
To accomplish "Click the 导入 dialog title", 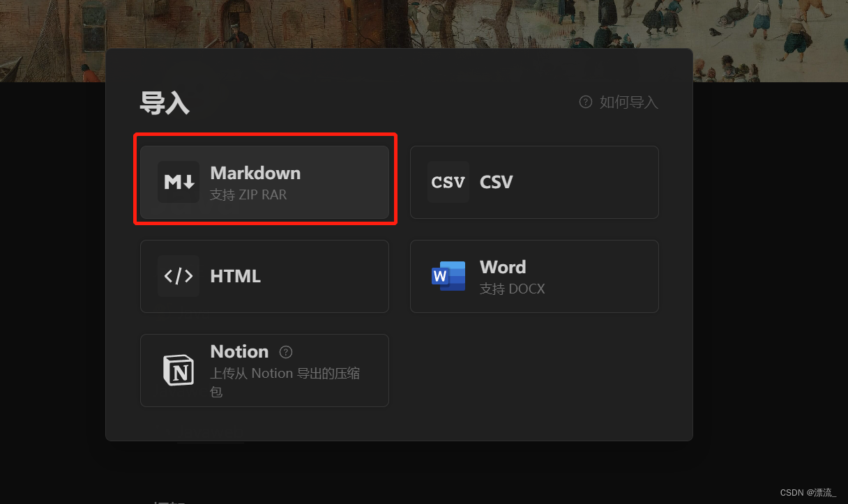I will point(165,102).
